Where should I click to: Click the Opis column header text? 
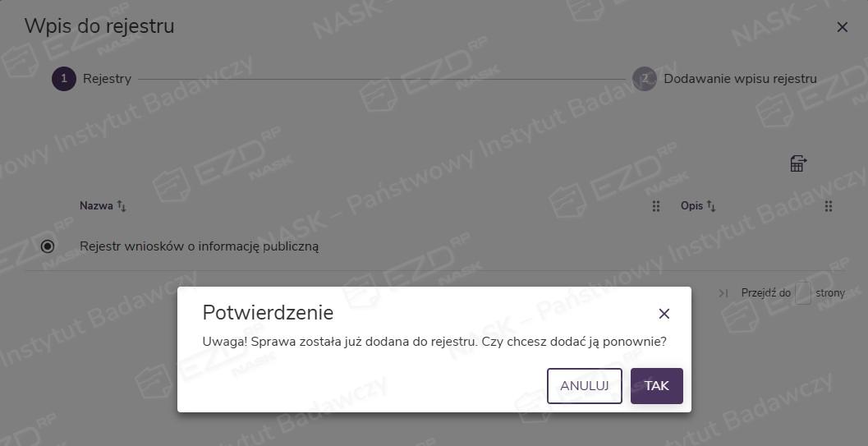691,206
